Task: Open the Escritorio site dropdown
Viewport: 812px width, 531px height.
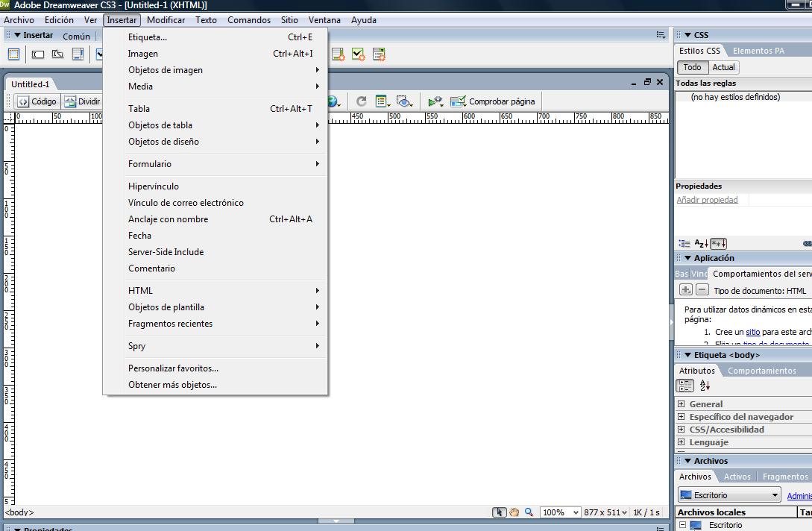Action: (x=729, y=494)
